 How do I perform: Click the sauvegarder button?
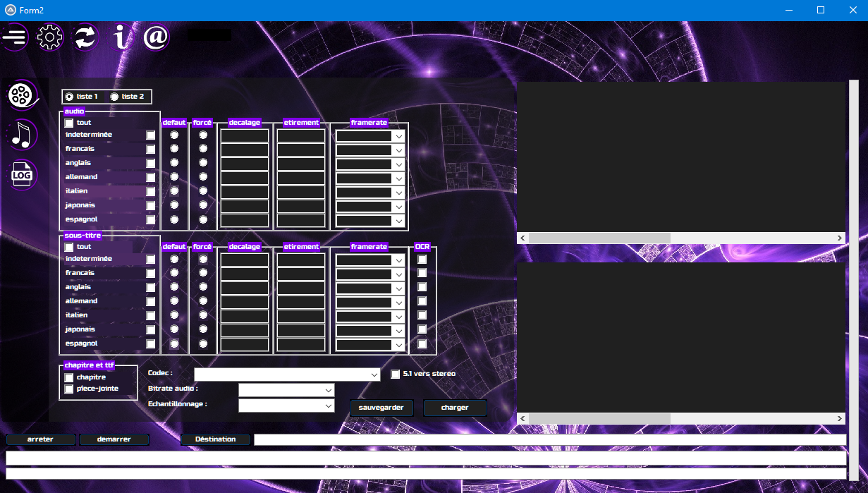point(381,408)
